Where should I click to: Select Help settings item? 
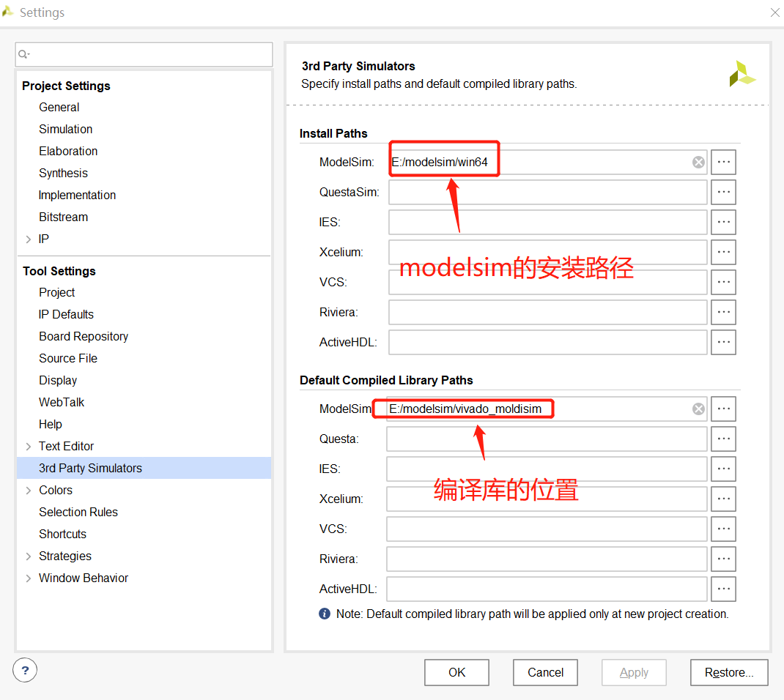click(x=50, y=424)
